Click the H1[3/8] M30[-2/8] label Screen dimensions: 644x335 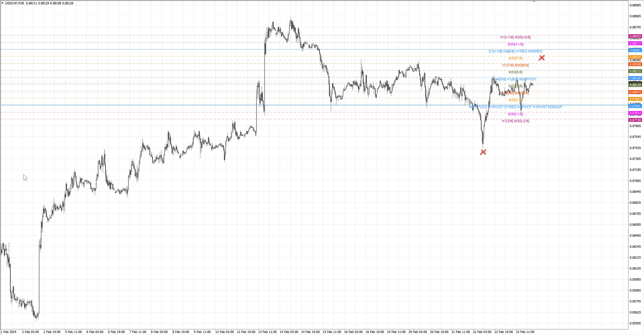click(x=515, y=121)
